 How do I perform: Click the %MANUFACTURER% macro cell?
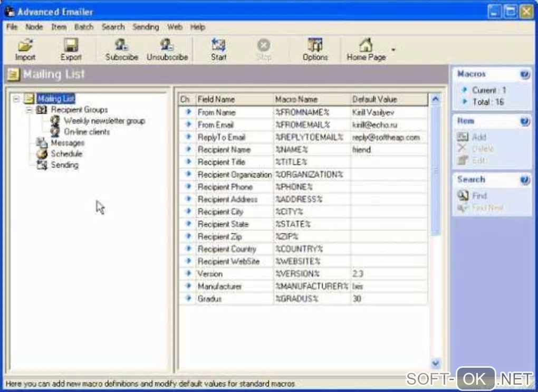pos(312,286)
